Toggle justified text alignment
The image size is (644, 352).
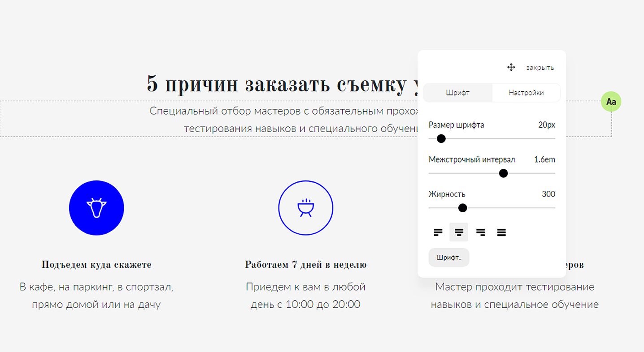pyautogui.click(x=501, y=232)
